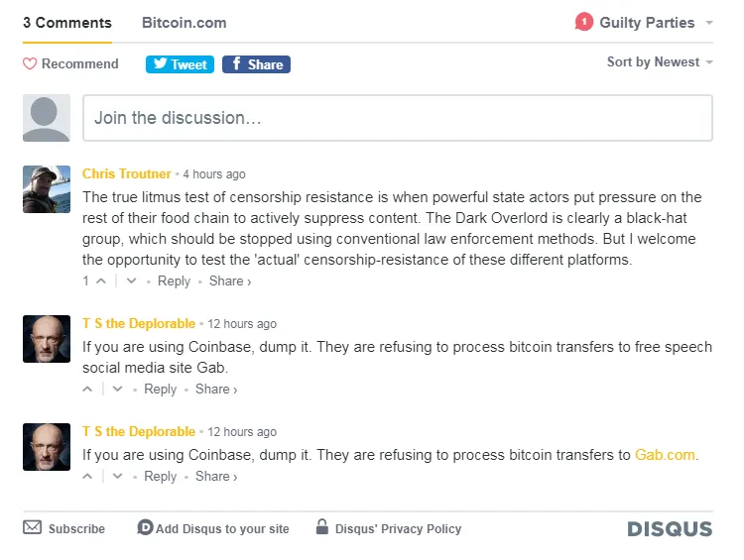This screenshot has height=560, width=744.
Task: Expand the Guilty Parties account menu
Action: tap(647, 22)
